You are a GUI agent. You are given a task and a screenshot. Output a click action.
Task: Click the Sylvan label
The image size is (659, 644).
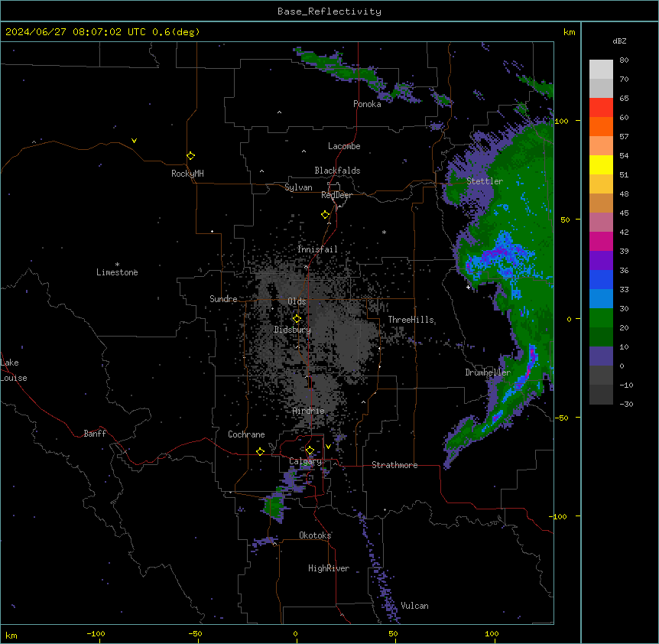298,187
